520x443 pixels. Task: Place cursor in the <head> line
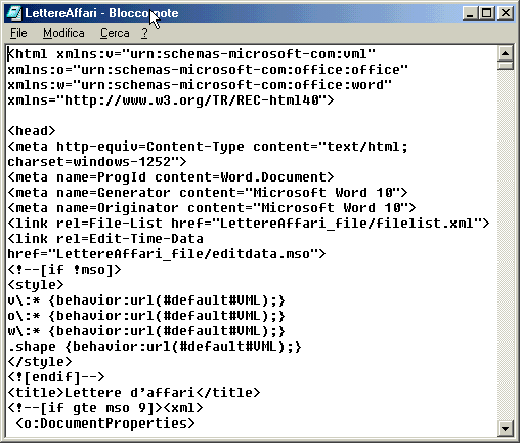pyautogui.click(x=32, y=131)
